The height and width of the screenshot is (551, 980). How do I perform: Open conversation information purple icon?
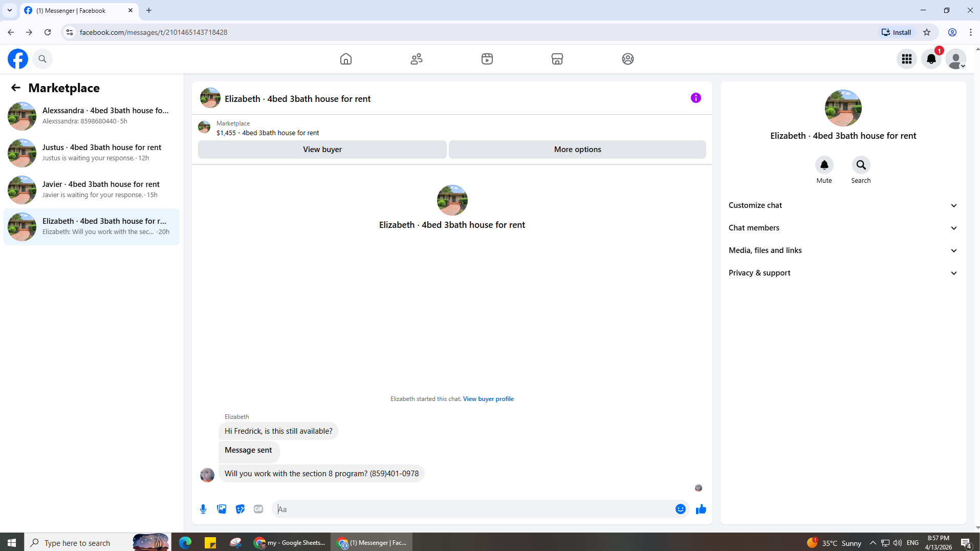[696, 98]
